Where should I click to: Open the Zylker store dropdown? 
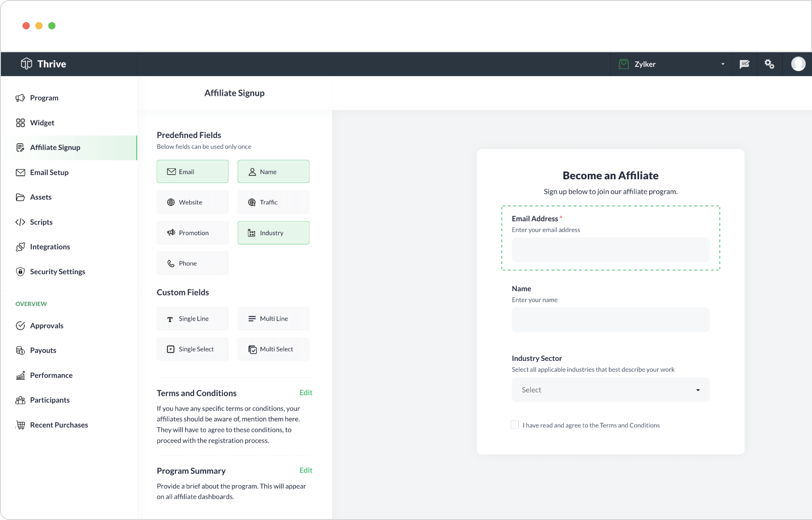pos(672,64)
